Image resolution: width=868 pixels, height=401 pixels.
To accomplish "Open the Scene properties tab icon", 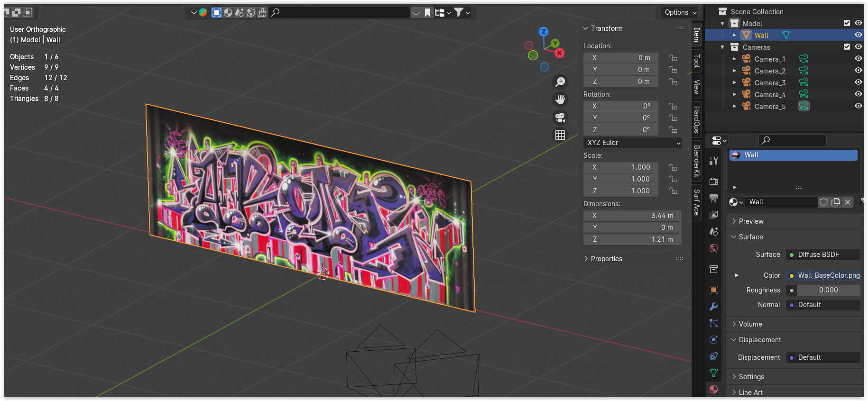I will [x=713, y=231].
